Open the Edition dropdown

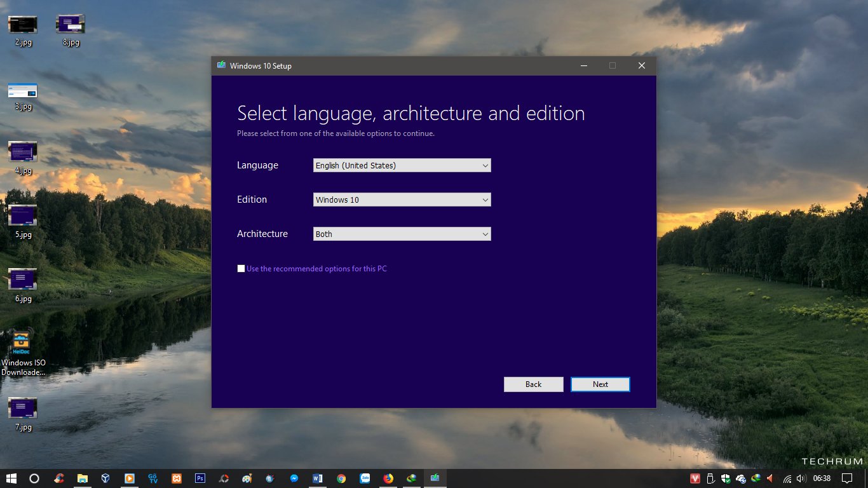(x=402, y=200)
